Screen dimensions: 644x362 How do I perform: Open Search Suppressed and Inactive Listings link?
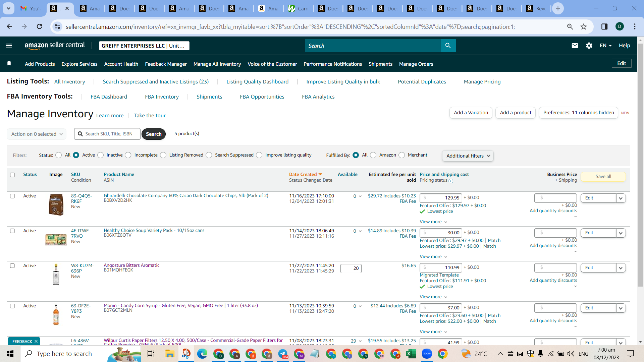click(156, 82)
